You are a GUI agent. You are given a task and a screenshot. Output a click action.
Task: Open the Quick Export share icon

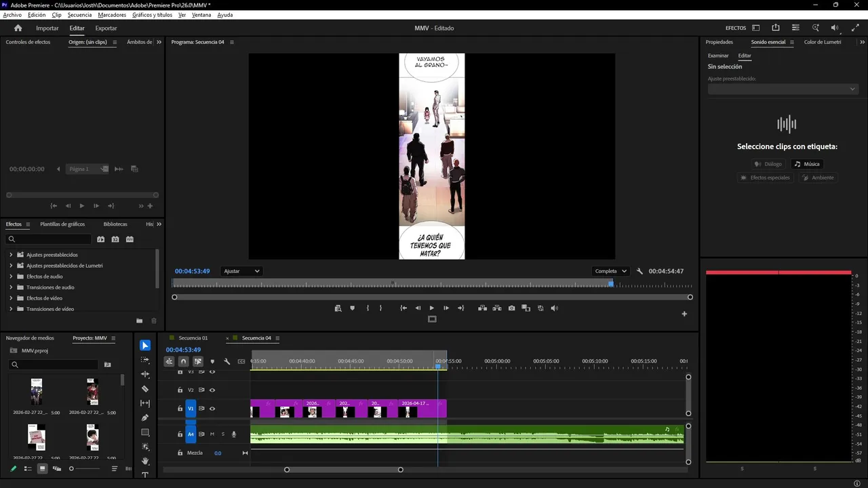(776, 28)
